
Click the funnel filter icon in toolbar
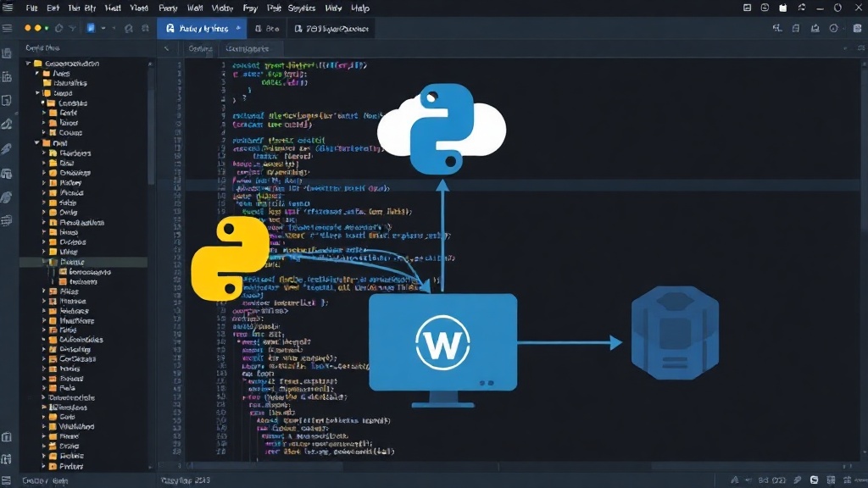coord(73,28)
